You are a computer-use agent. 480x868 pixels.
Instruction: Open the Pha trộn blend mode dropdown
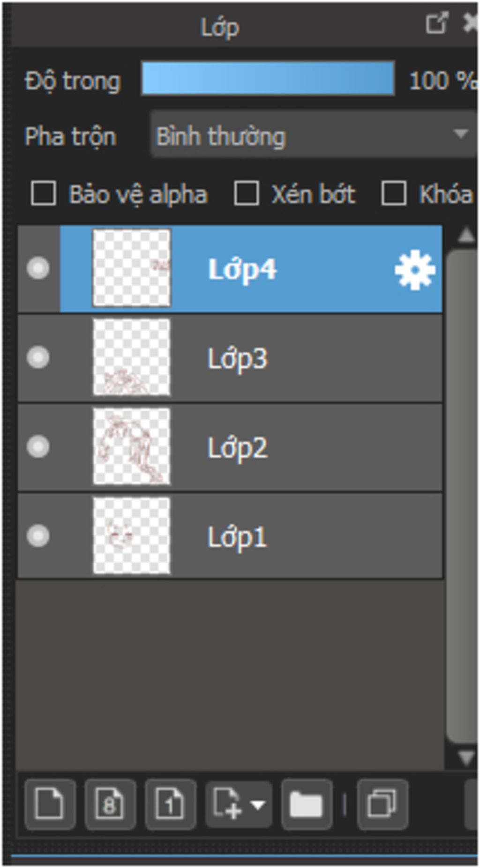click(314, 134)
